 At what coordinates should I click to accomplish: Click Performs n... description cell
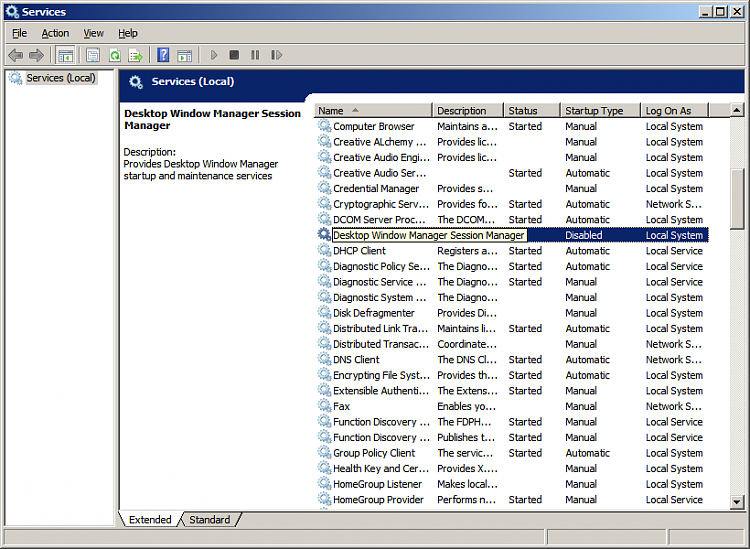[x=466, y=500]
